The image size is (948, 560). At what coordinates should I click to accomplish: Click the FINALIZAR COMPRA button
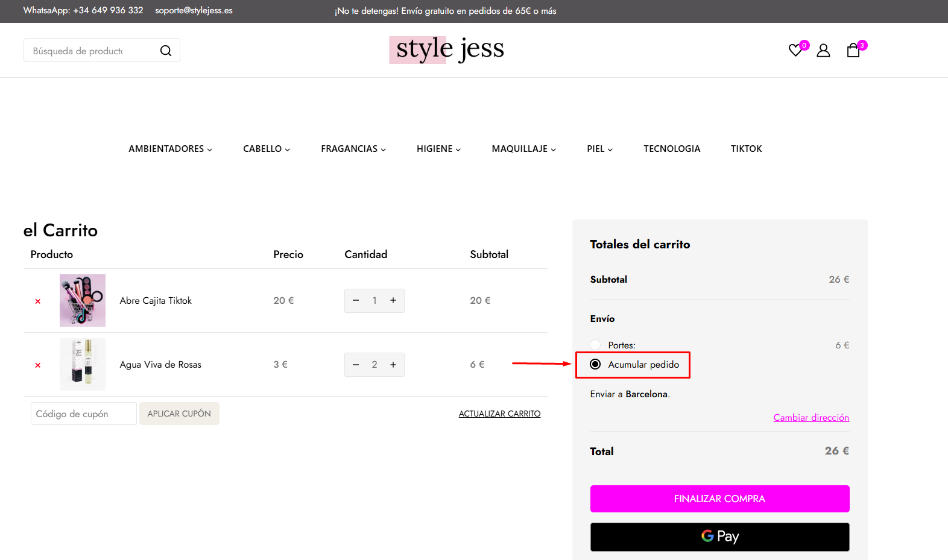coord(719,499)
